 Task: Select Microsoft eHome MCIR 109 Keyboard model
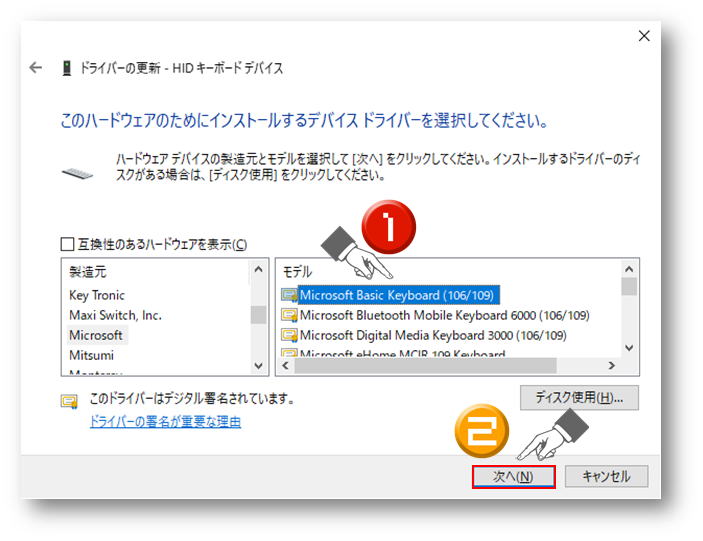[402, 354]
